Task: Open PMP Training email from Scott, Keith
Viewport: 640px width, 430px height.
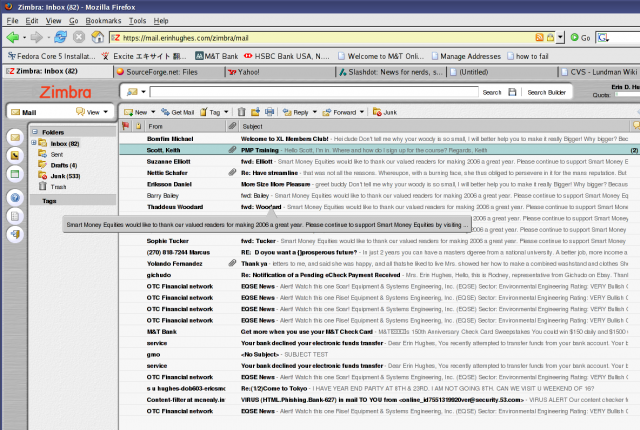Action: 379,150
